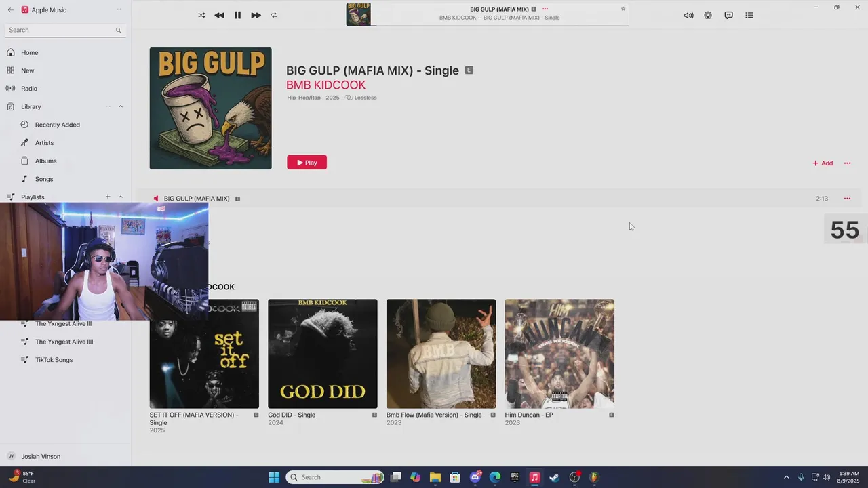Open the God DID album cover

323,354
